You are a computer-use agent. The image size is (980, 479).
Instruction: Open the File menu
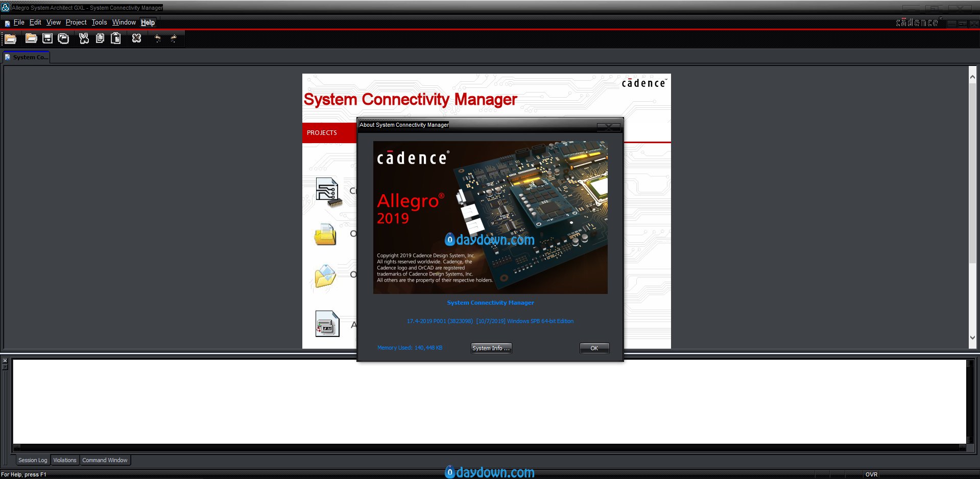(19, 22)
